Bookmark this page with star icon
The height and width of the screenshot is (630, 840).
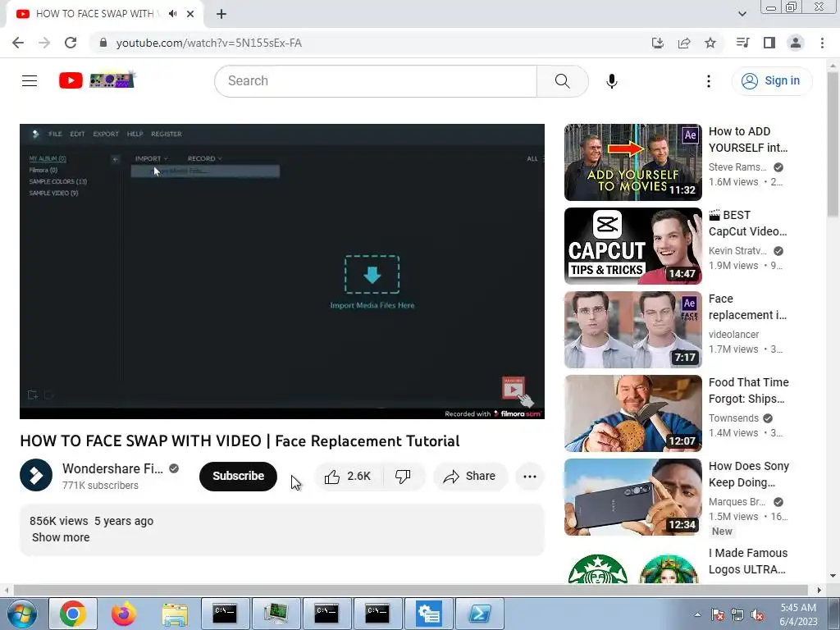click(x=710, y=43)
